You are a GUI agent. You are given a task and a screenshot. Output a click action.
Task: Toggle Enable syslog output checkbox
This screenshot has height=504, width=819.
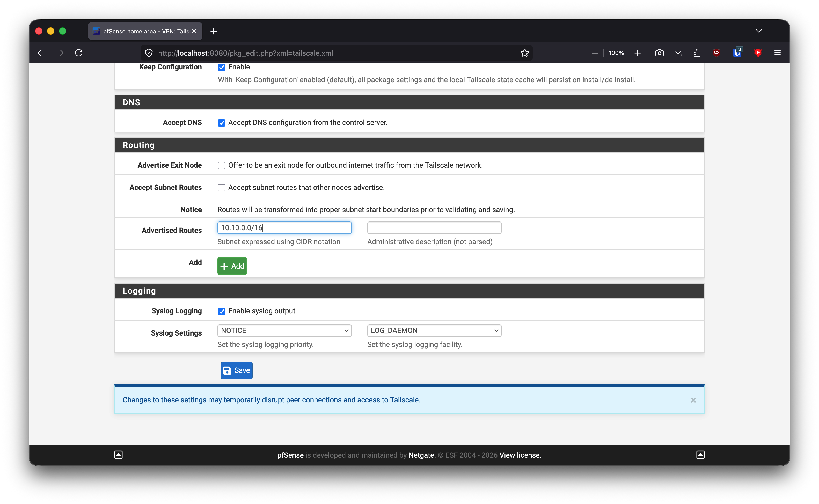221,311
